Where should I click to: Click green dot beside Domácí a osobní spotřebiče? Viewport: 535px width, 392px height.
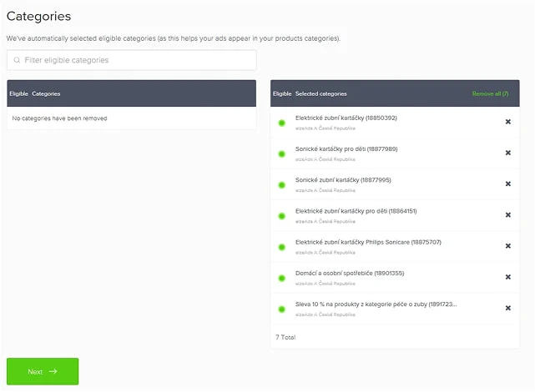(x=282, y=278)
